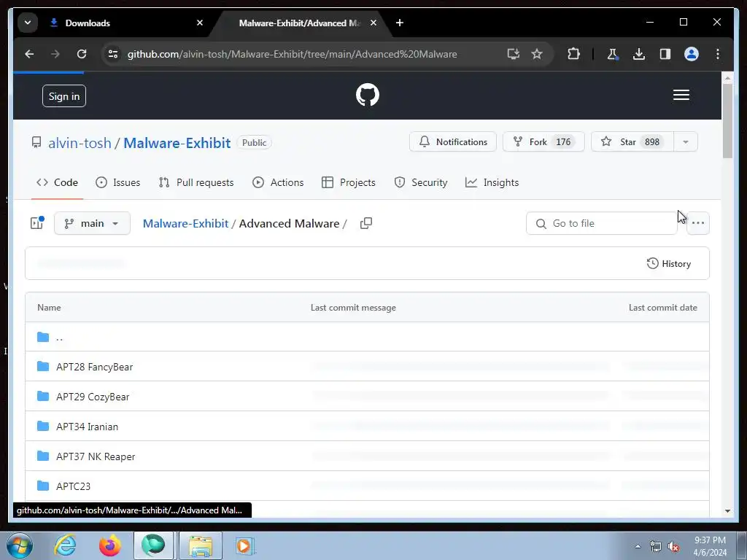Open the APT28 FancyBear folder icon
The image size is (747, 560).
coord(43,366)
